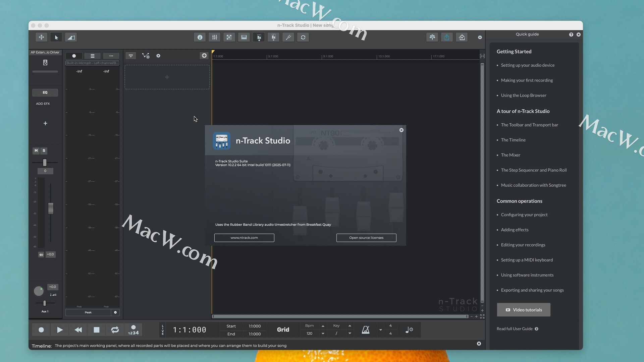Image resolution: width=644 pixels, height=362 pixels.
Task: Toggle the record arm dot in mixer header
Action: 74,56
